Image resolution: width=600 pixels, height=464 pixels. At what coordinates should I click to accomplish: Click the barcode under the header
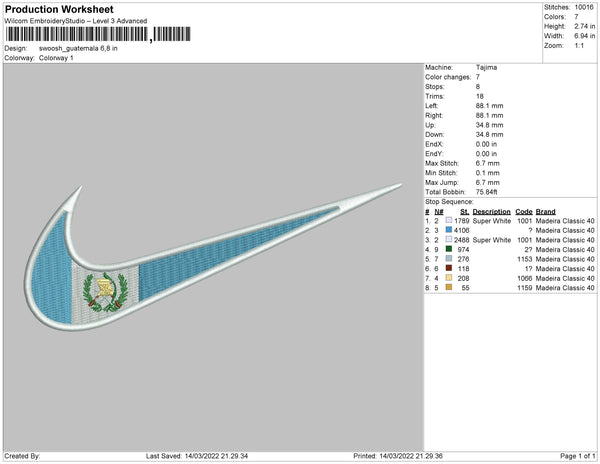click(98, 34)
